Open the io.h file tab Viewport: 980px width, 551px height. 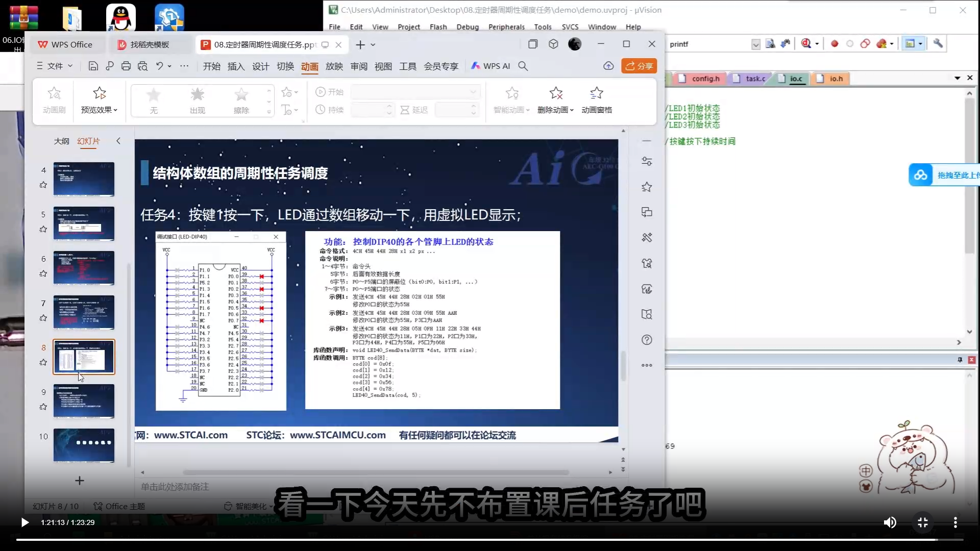tap(836, 79)
